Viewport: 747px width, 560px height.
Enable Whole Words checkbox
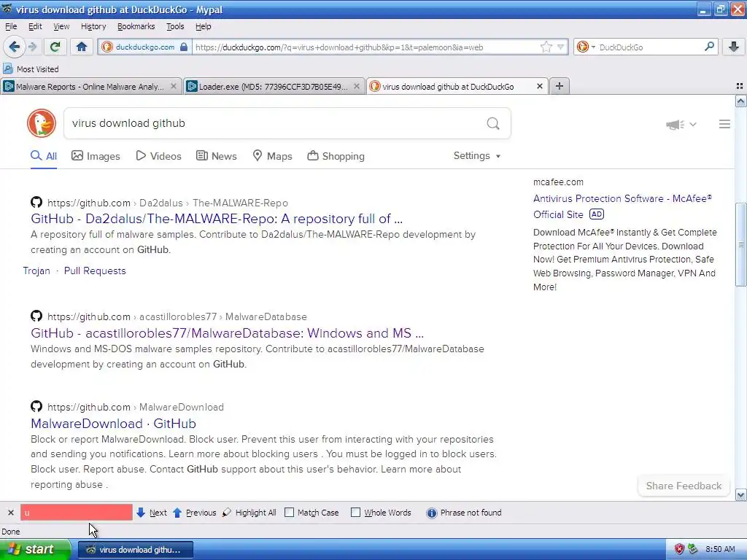point(355,513)
